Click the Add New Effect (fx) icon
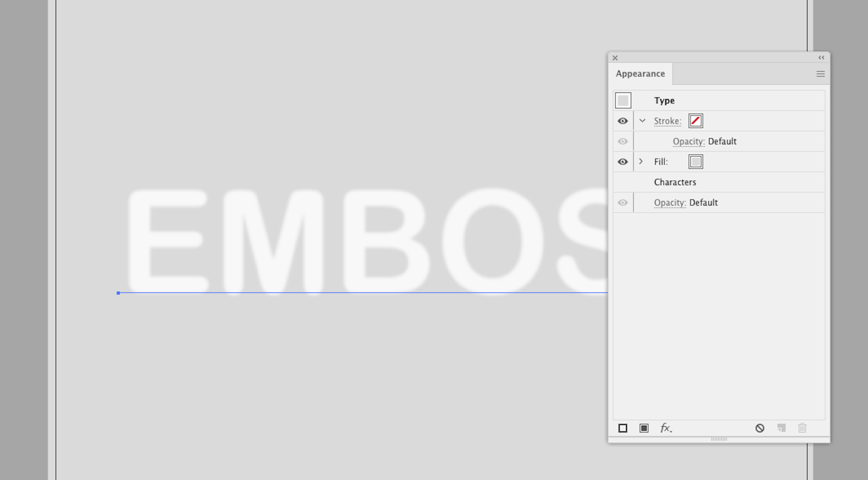868x480 pixels. coord(665,428)
